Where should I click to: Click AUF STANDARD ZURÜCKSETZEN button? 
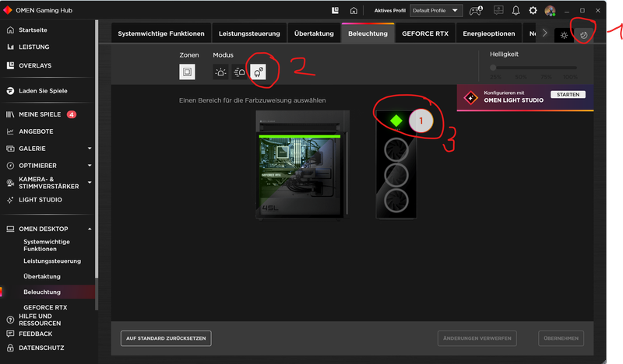[x=167, y=338]
